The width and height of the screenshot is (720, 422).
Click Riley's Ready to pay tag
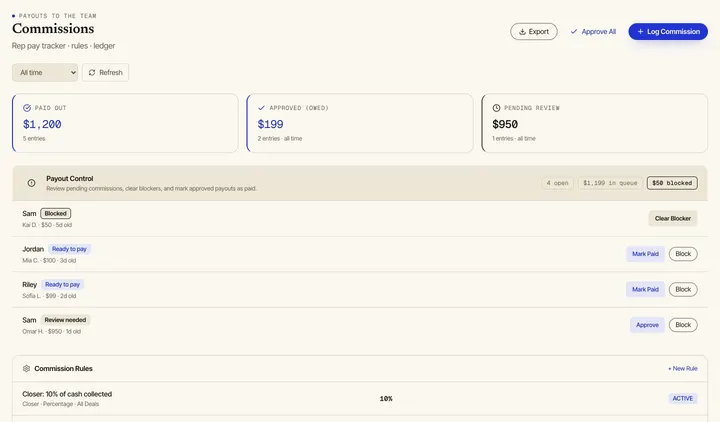click(62, 285)
